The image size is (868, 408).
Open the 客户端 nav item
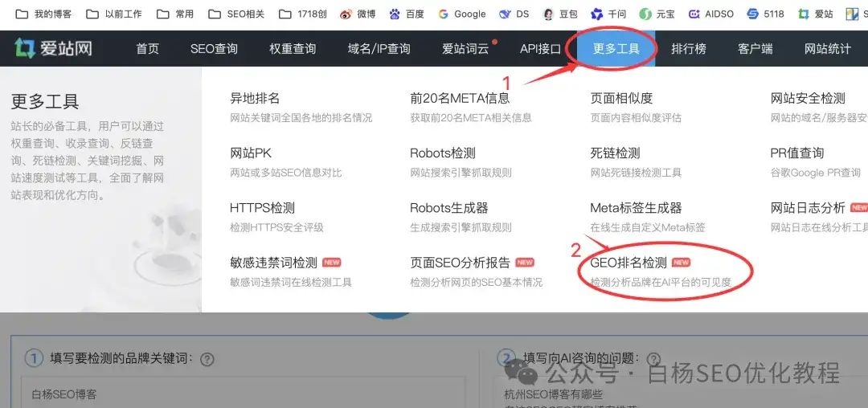point(755,49)
